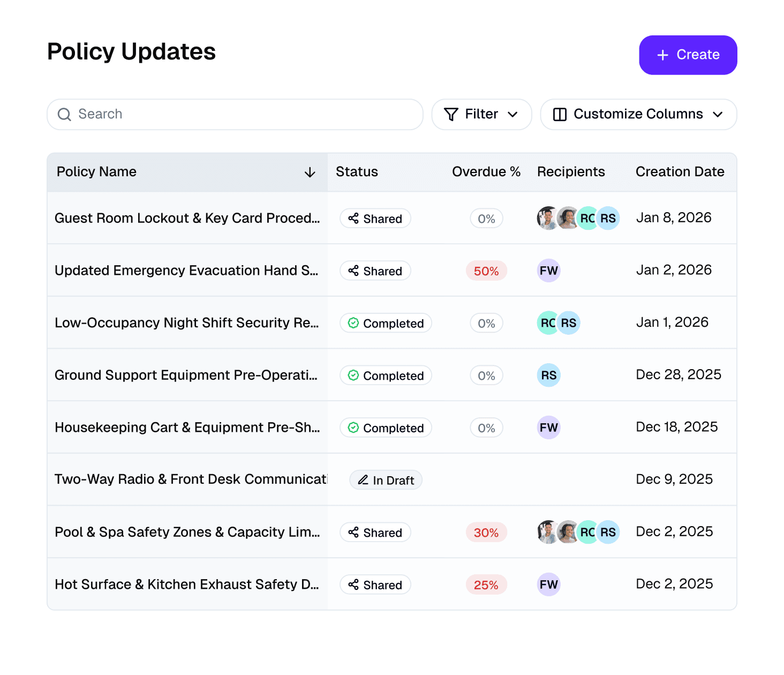Image resolution: width=784 pixels, height=675 pixels.
Task: Open Low-Occupancy Night Shift Security policy
Action: tap(187, 322)
